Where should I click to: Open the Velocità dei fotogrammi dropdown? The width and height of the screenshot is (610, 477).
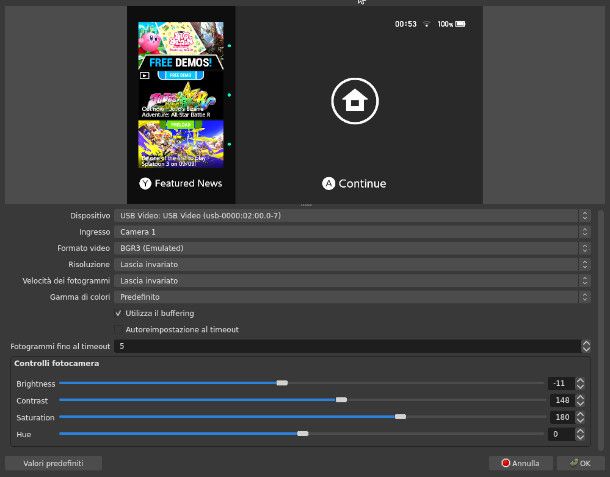point(352,281)
